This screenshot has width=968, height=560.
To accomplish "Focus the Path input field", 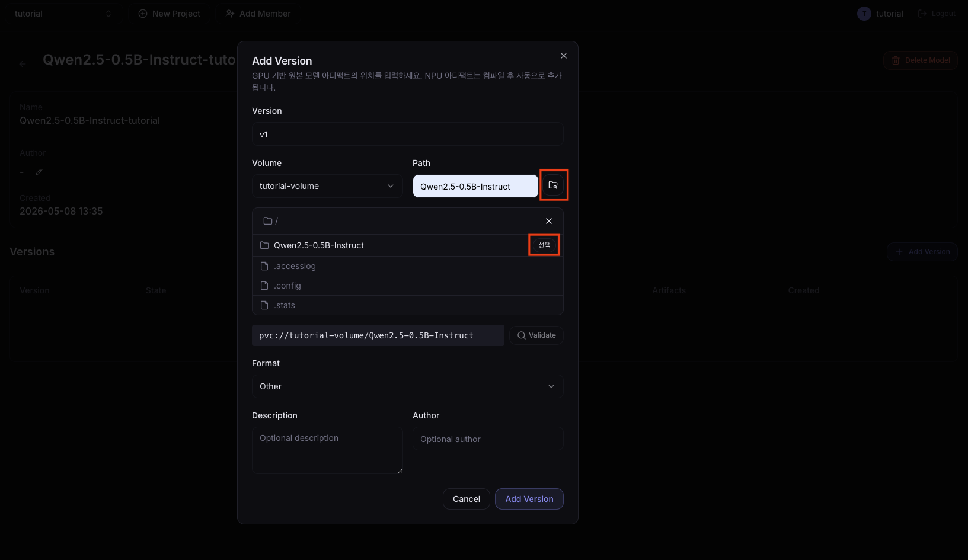I will pyautogui.click(x=475, y=186).
